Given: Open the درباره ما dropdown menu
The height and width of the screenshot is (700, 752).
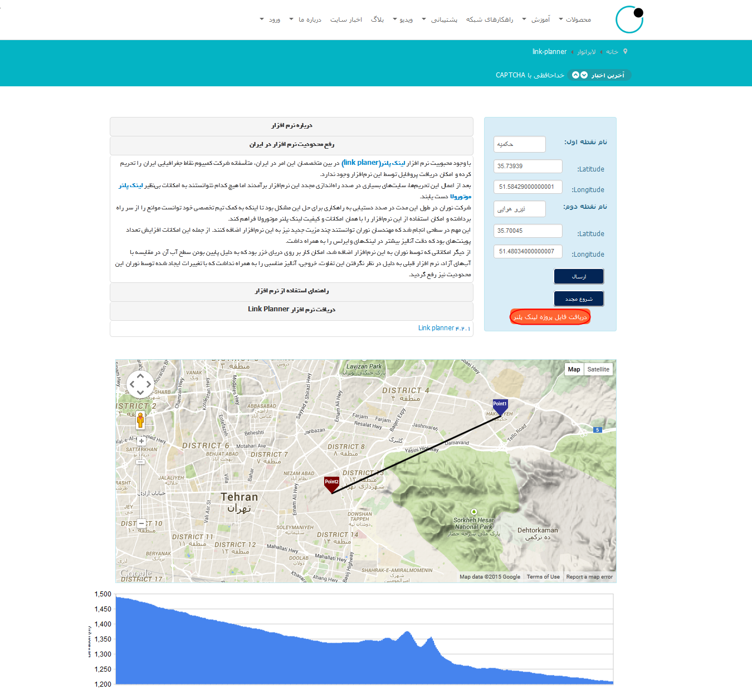Looking at the screenshot, I should [x=305, y=19].
